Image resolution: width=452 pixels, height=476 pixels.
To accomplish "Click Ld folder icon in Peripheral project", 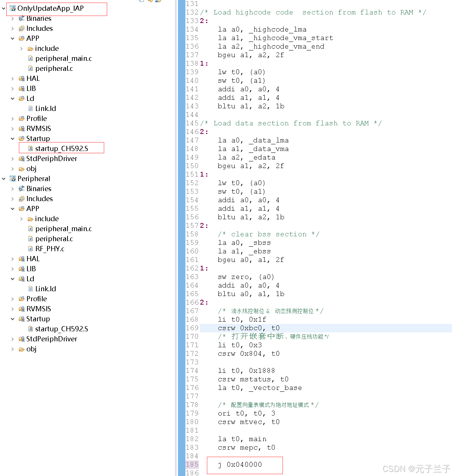I will pyautogui.click(x=22, y=279).
